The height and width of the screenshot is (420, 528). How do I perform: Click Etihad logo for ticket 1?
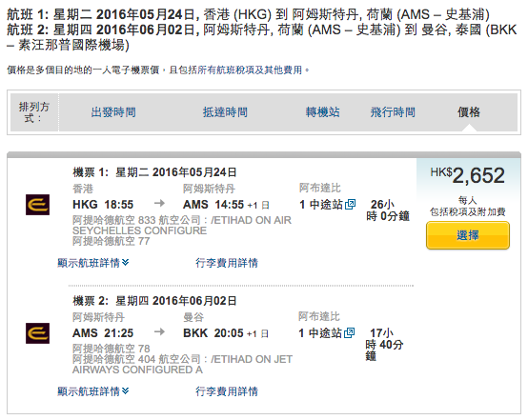[37, 205]
